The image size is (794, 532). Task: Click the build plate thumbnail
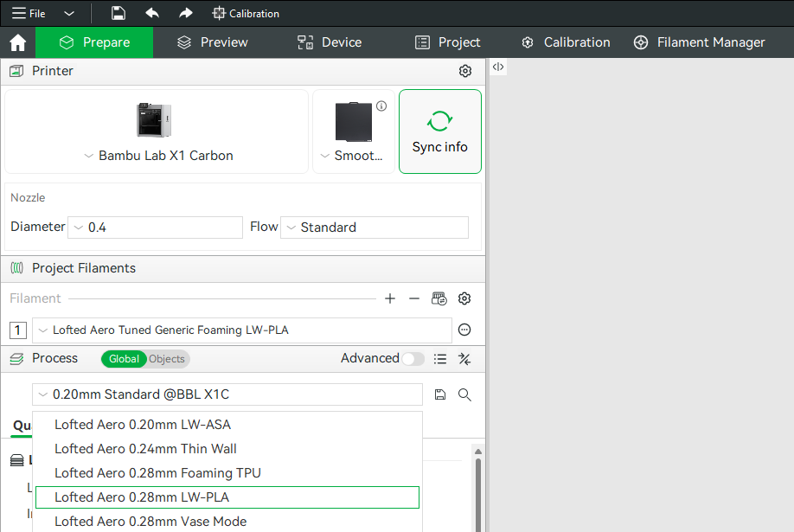[354, 122]
